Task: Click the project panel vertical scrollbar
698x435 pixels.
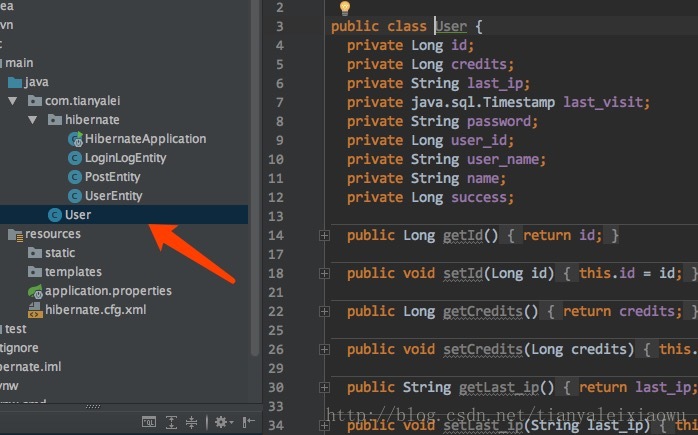Action: pyautogui.click(x=255, y=178)
